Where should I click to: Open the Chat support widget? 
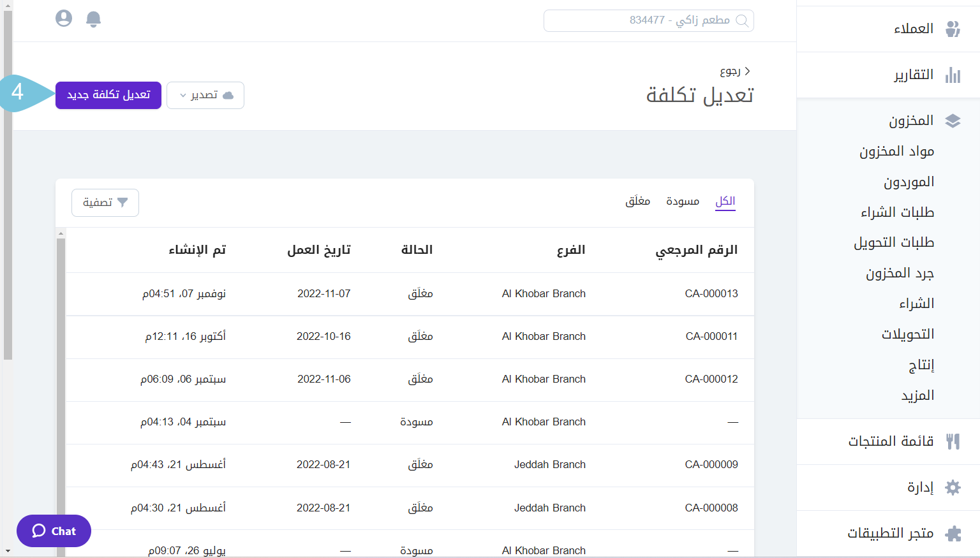(x=54, y=531)
